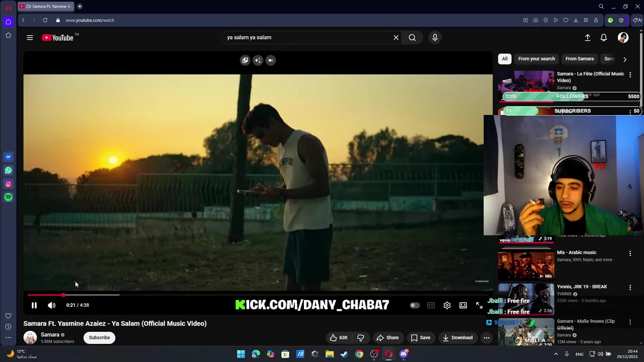
Task: Open the Samara channel name link
Action: (50, 335)
